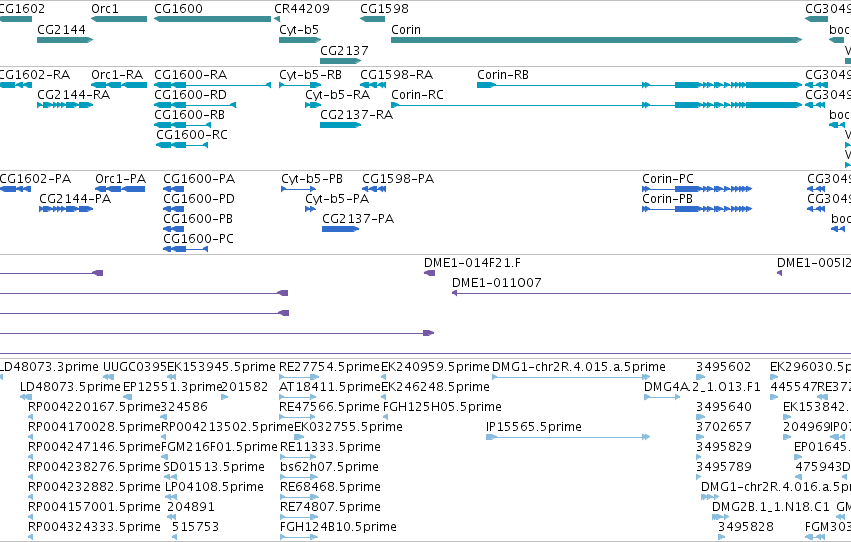Open protein Cyt-b5-PA
This screenshot has width=851, height=542.
(x=337, y=199)
